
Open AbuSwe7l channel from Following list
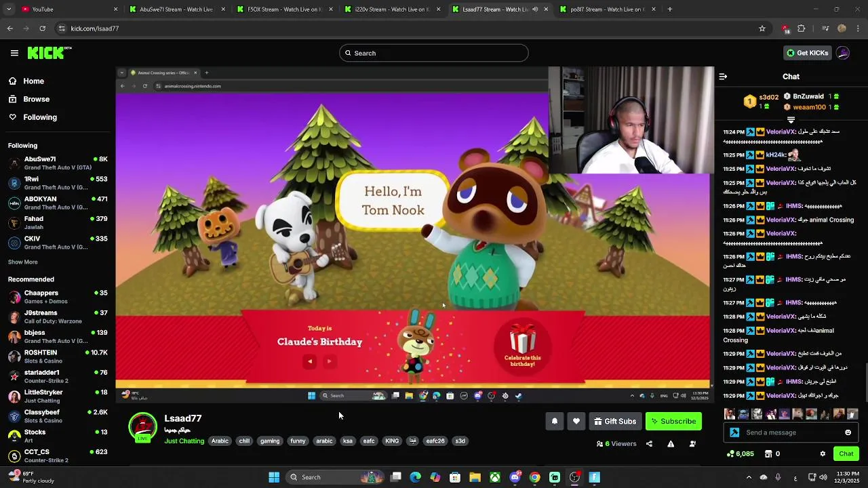[x=58, y=163]
